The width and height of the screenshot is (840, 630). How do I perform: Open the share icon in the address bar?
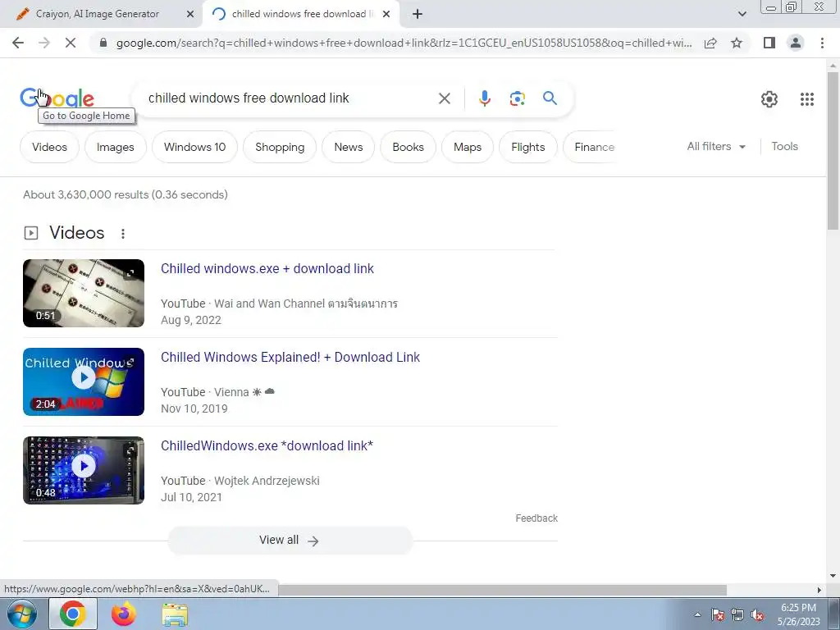(710, 43)
